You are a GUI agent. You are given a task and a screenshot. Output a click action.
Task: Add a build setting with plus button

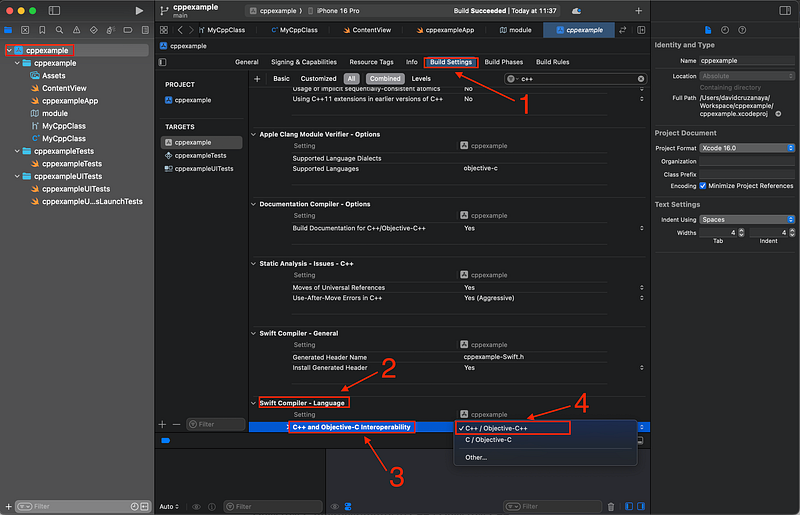(257, 79)
